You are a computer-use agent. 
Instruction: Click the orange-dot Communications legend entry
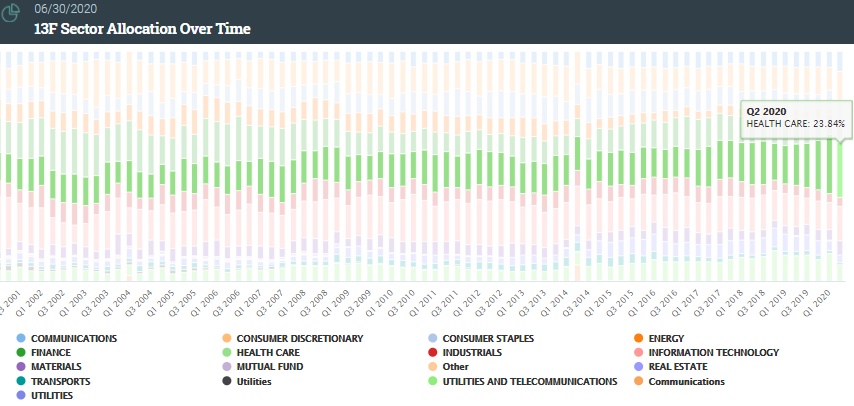[684, 382]
